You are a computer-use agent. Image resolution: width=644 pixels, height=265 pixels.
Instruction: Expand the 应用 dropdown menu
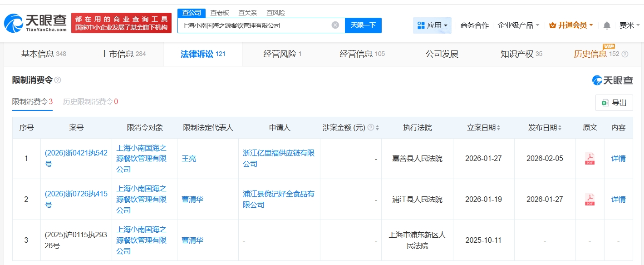coord(432,25)
